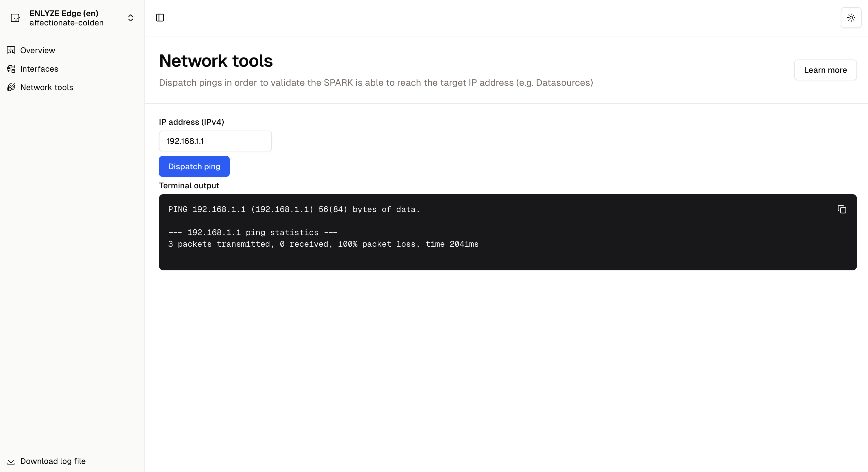
Task: Copy the terminal output to clipboard
Action: pyautogui.click(x=841, y=209)
